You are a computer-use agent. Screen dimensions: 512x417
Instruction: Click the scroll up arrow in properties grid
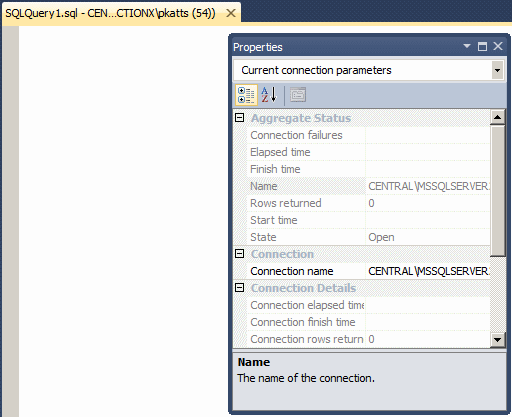point(497,117)
